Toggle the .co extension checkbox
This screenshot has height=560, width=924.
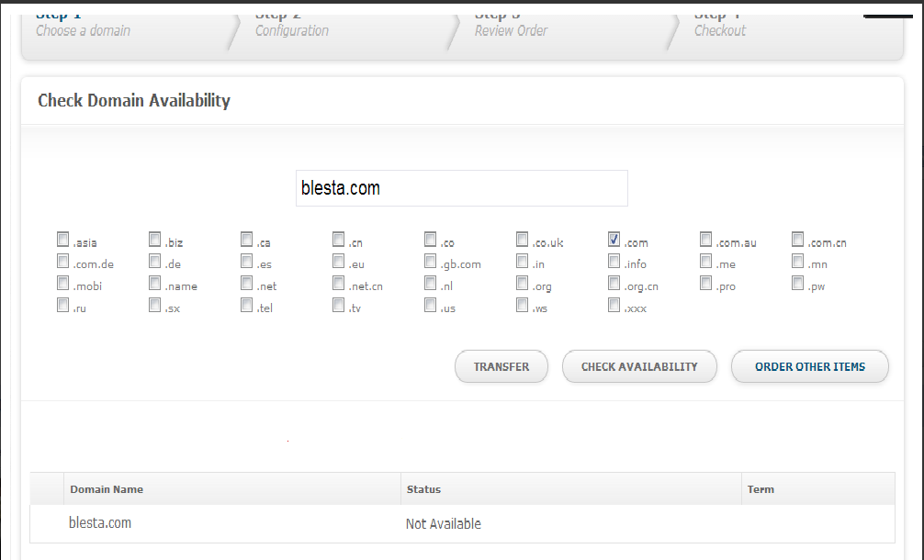tap(431, 239)
